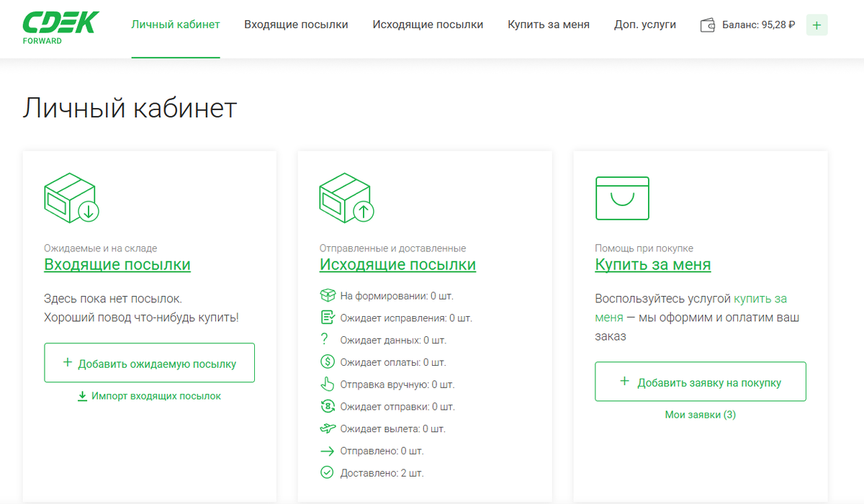
Task: Open the 'Мои заявки (3)' link
Action: (701, 415)
